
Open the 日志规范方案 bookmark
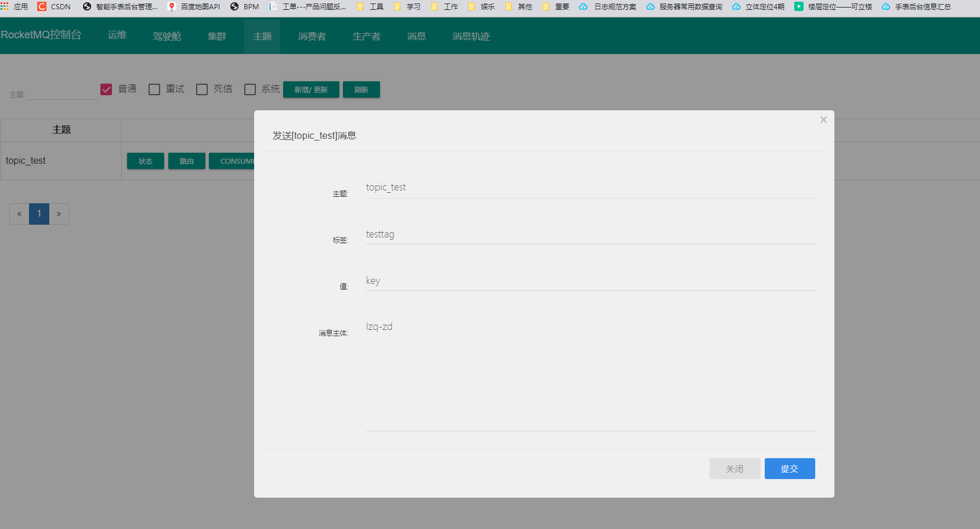607,6
